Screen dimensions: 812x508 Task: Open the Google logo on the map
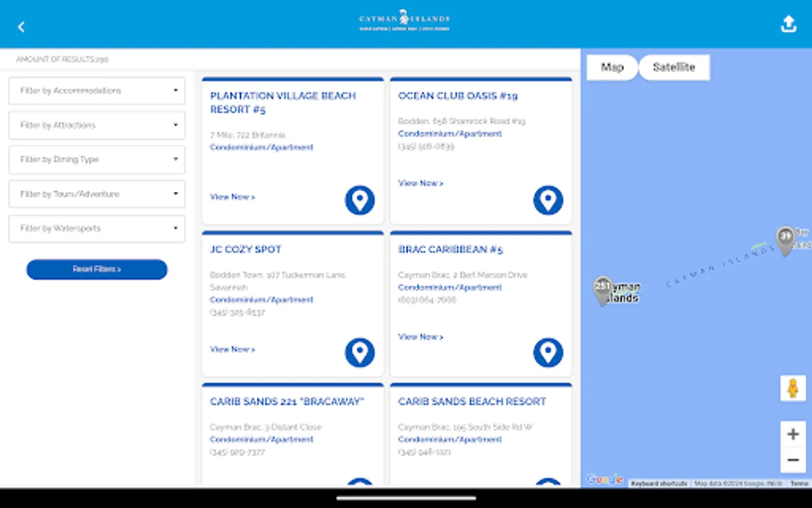[604, 479]
